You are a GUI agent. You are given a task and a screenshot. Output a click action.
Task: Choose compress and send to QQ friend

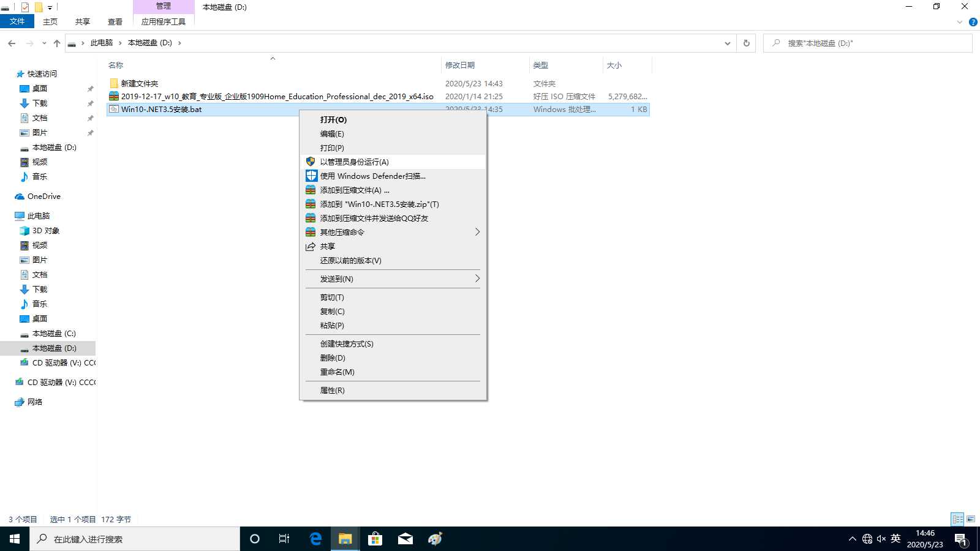[393, 218]
